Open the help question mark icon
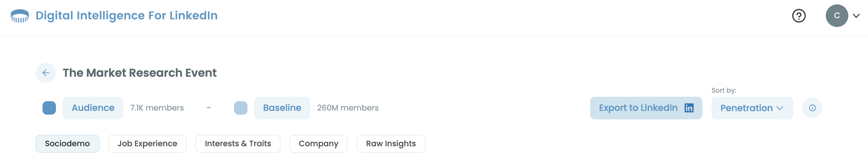The image size is (868, 161). point(799,16)
